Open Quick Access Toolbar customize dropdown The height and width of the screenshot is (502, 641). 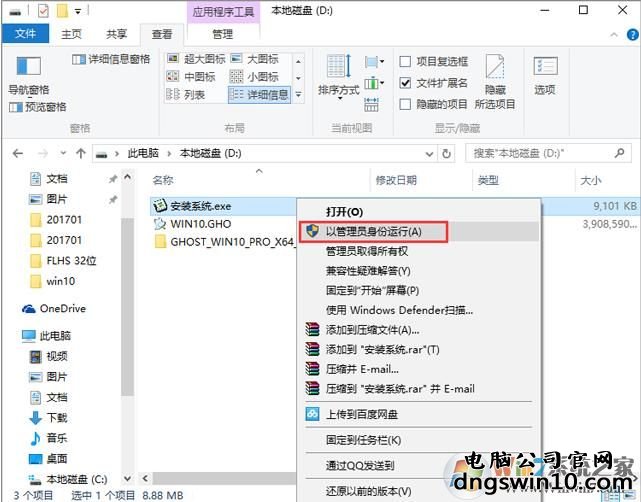(78, 12)
